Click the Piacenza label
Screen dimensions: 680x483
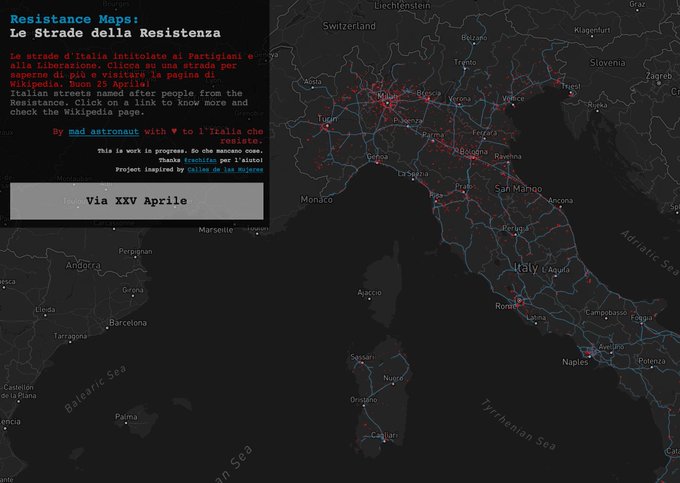[408, 121]
